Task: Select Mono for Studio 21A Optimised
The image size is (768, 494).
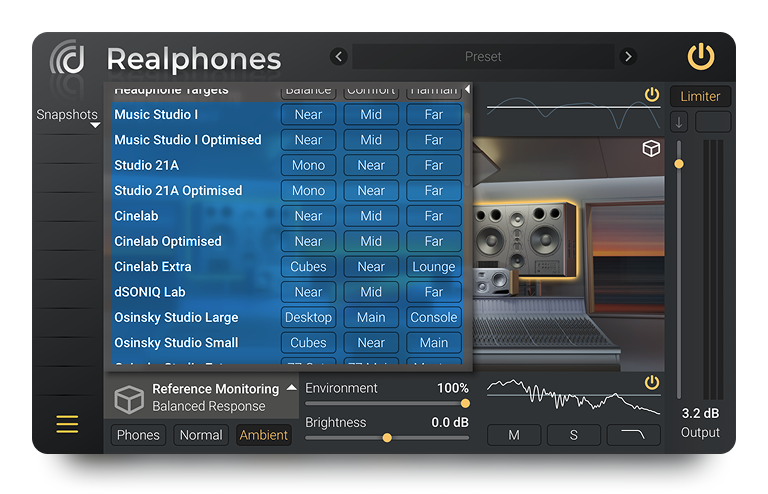Action: [309, 190]
